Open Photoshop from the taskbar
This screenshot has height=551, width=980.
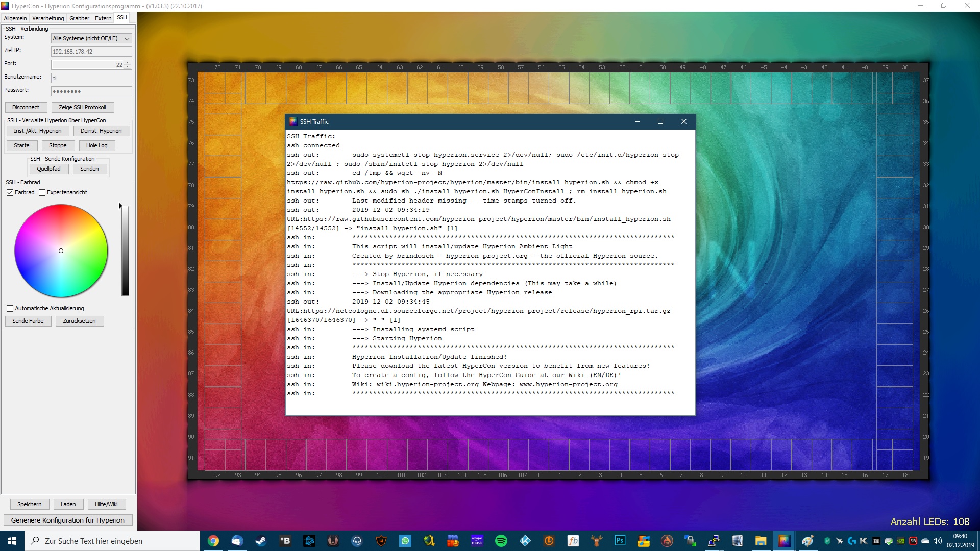tap(620, 541)
